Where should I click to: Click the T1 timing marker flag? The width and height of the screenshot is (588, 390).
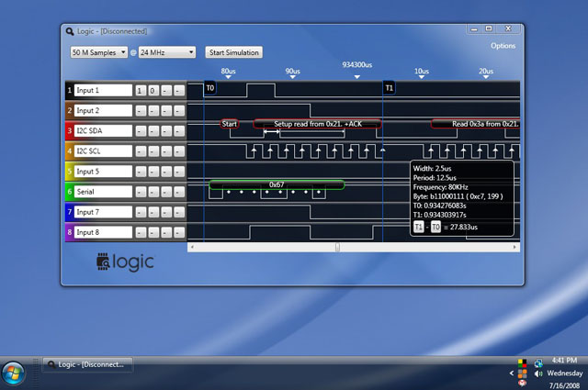(x=389, y=88)
